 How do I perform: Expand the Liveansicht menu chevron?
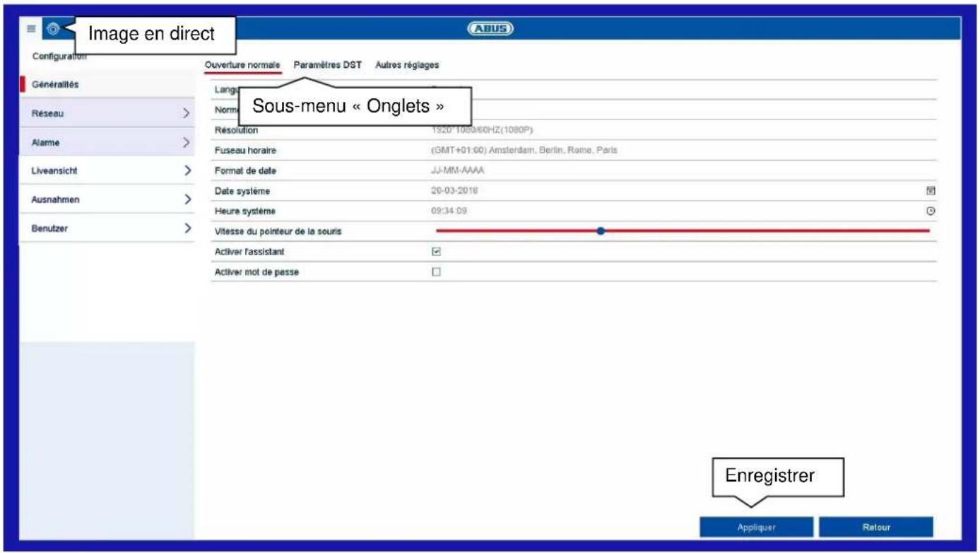click(x=187, y=170)
